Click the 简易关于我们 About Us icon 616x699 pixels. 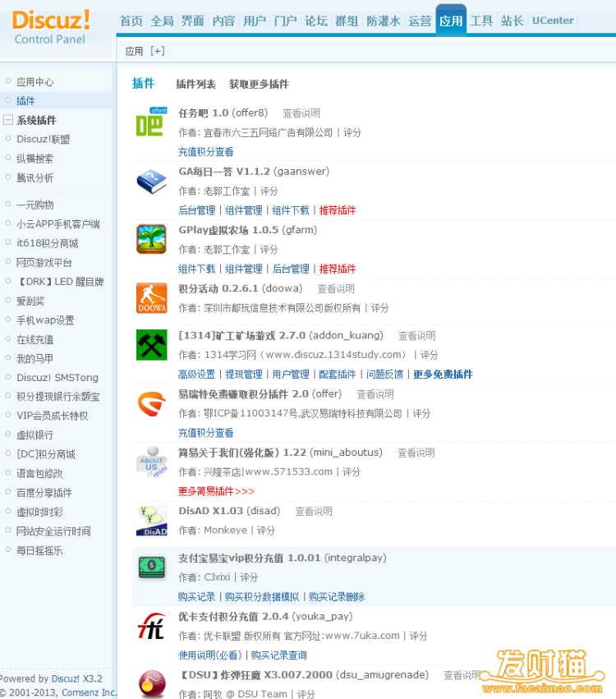point(152,462)
